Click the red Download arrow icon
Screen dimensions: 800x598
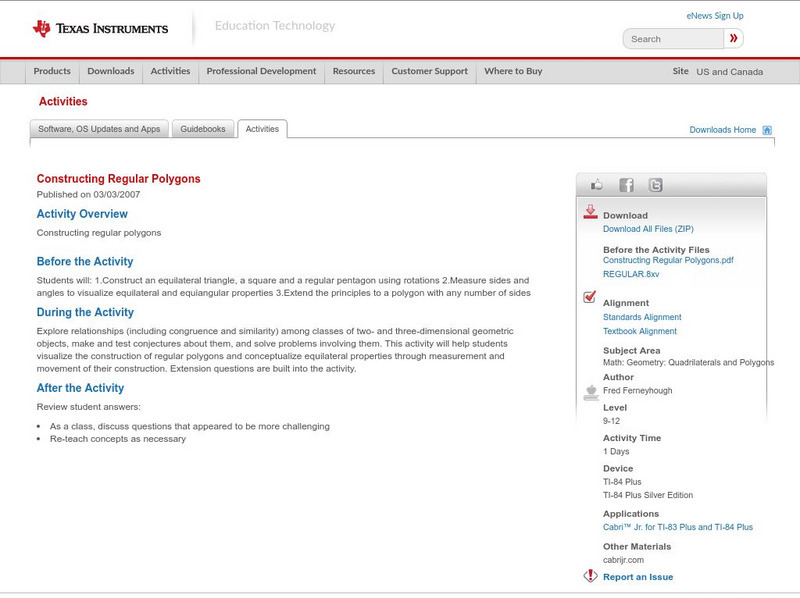point(589,210)
